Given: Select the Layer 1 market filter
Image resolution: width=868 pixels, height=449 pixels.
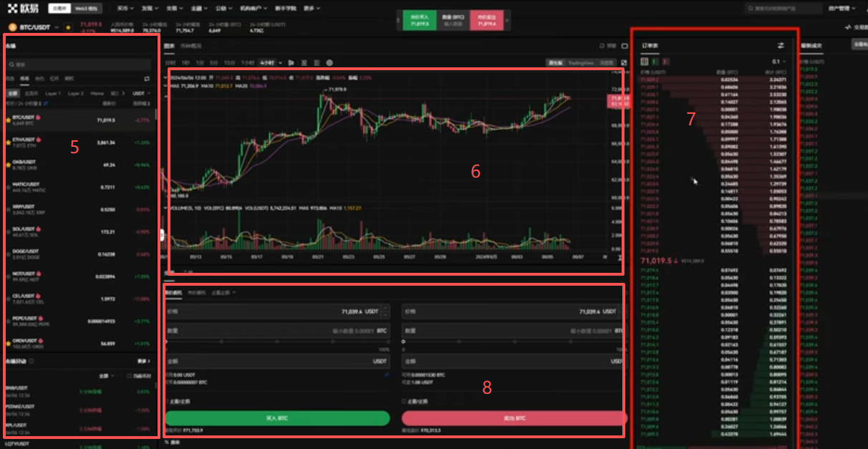Looking at the screenshot, I should coord(53,93).
